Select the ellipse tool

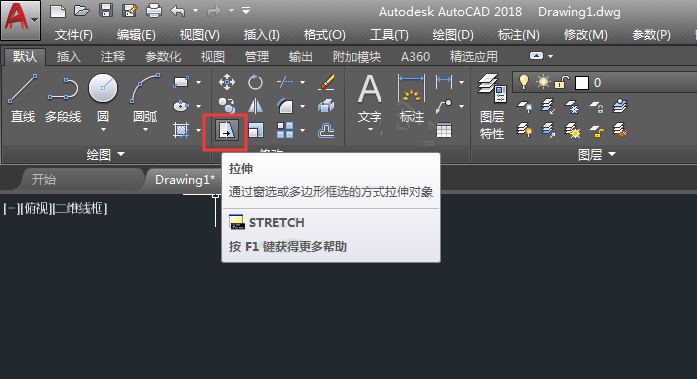[x=181, y=106]
